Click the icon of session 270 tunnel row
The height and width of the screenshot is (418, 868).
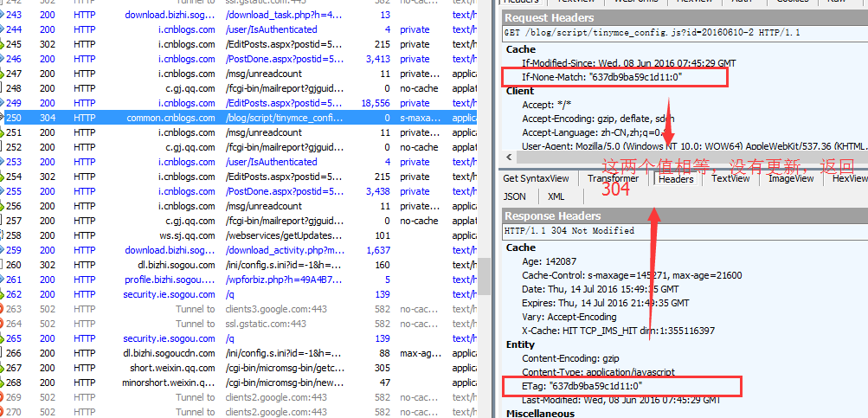pos(3,412)
